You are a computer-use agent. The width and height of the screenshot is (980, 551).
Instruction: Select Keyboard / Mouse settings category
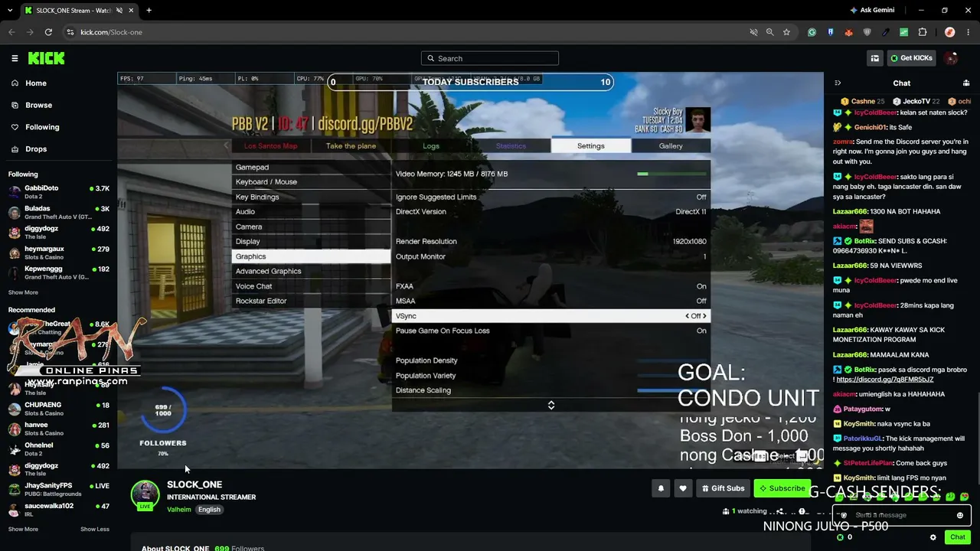(x=311, y=182)
